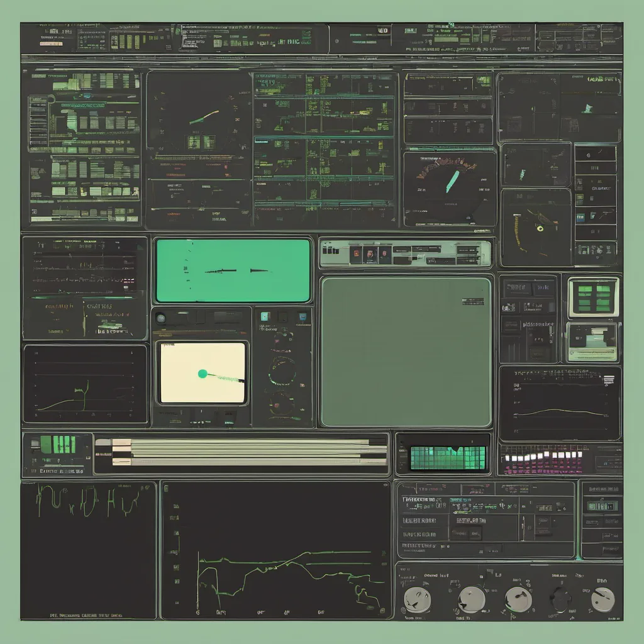Click the yellow dot on the radar panel

pos(540,229)
